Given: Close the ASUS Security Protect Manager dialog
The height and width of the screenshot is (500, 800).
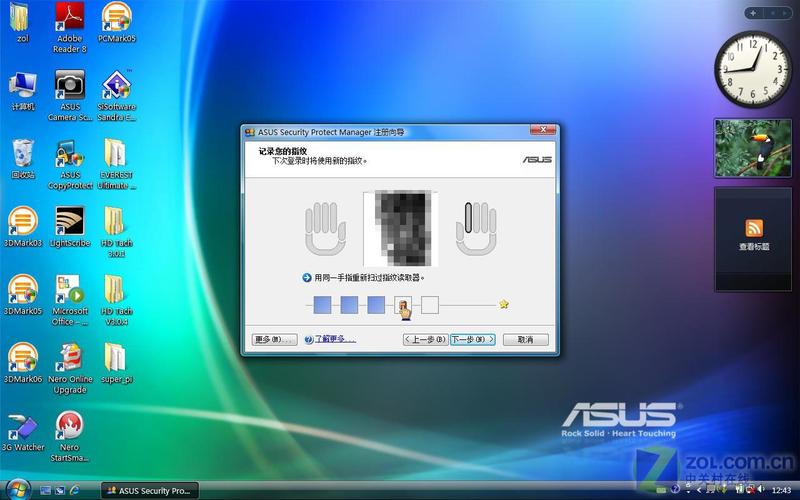Looking at the screenshot, I should [543, 130].
